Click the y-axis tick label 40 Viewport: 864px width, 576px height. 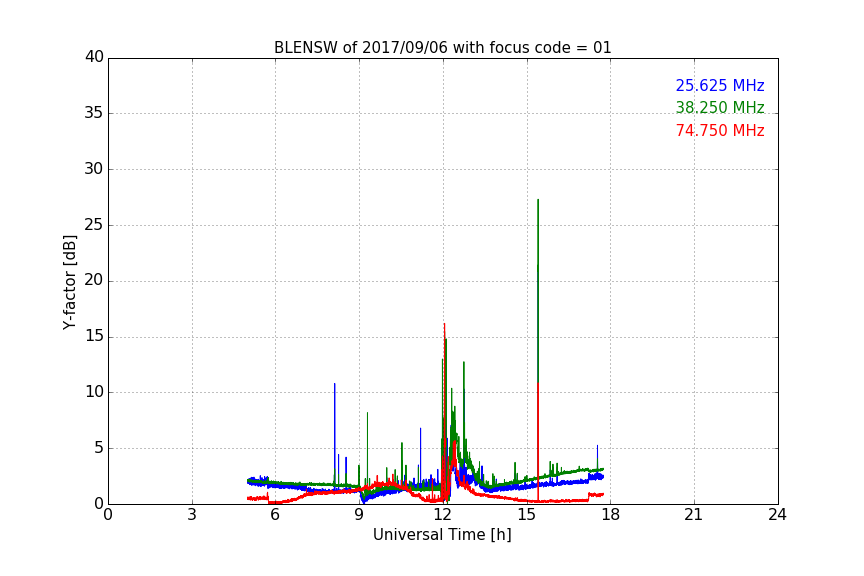94,57
